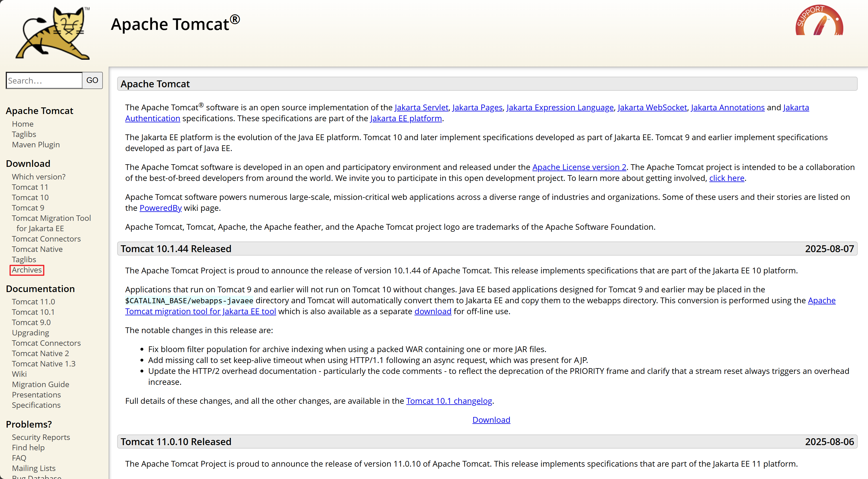The width and height of the screenshot is (868, 479).
Task: Click the 'Tomcat 11.0.10 Released' heading
Action: coord(176,442)
